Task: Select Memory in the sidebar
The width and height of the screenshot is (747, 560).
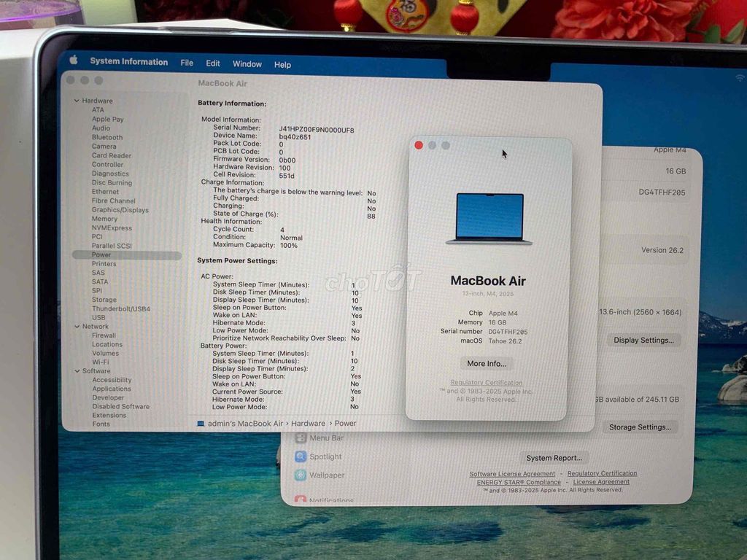Action: [104, 219]
